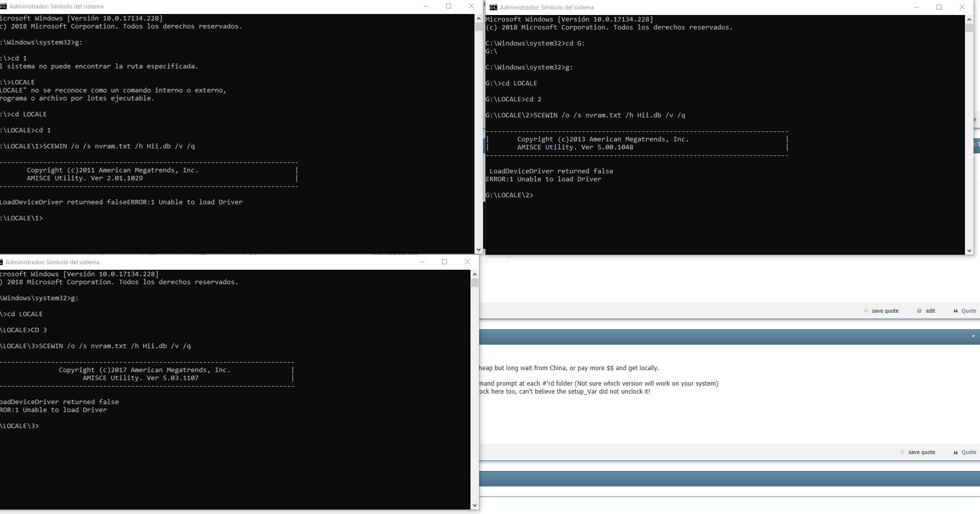The height and width of the screenshot is (514, 980).
Task: Click the gear icon next to edit
Action: tap(919, 311)
